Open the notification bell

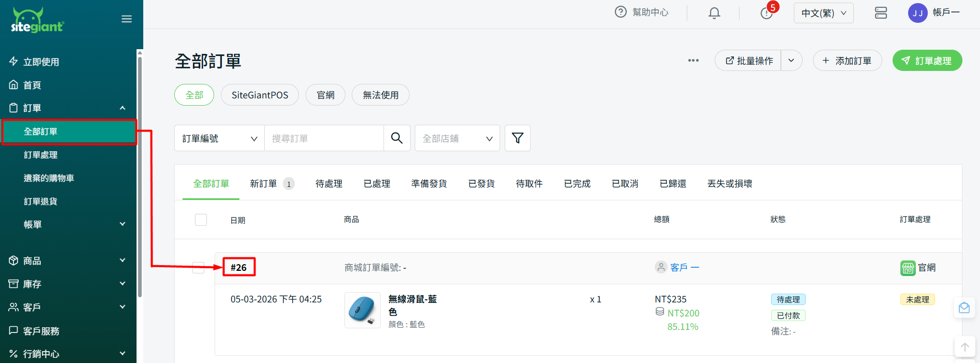pyautogui.click(x=714, y=13)
